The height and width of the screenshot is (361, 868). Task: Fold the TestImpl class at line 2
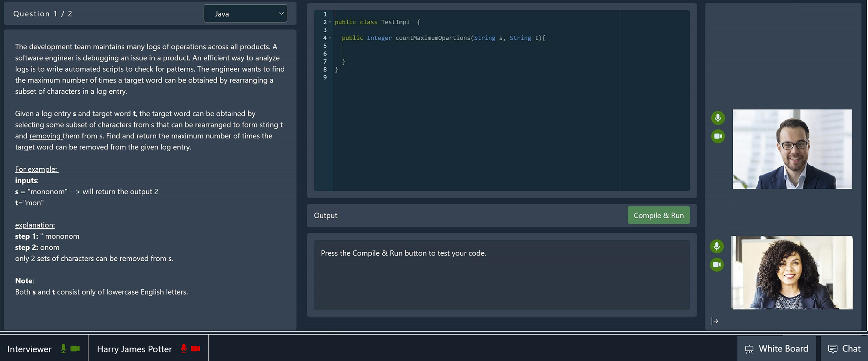pos(330,22)
